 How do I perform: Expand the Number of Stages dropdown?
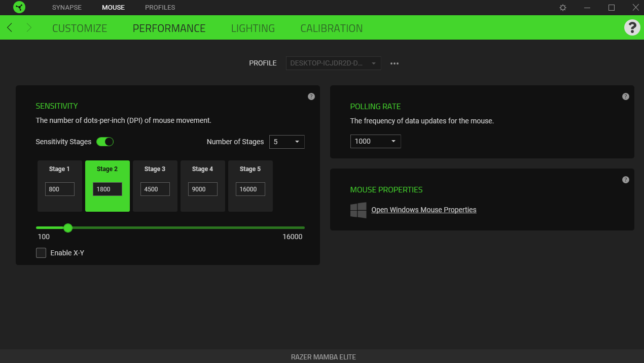click(x=287, y=142)
